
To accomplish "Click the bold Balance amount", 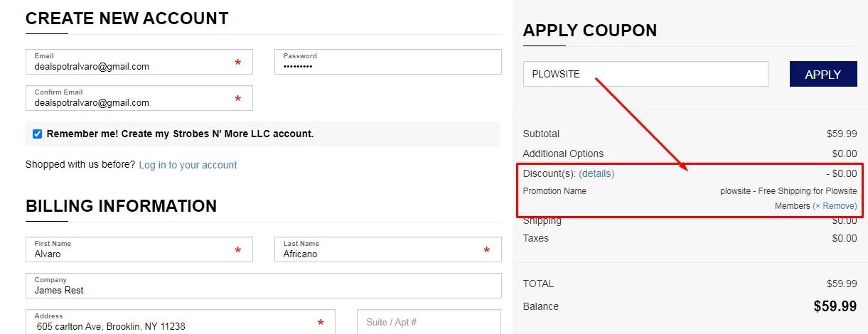I will point(835,306).
